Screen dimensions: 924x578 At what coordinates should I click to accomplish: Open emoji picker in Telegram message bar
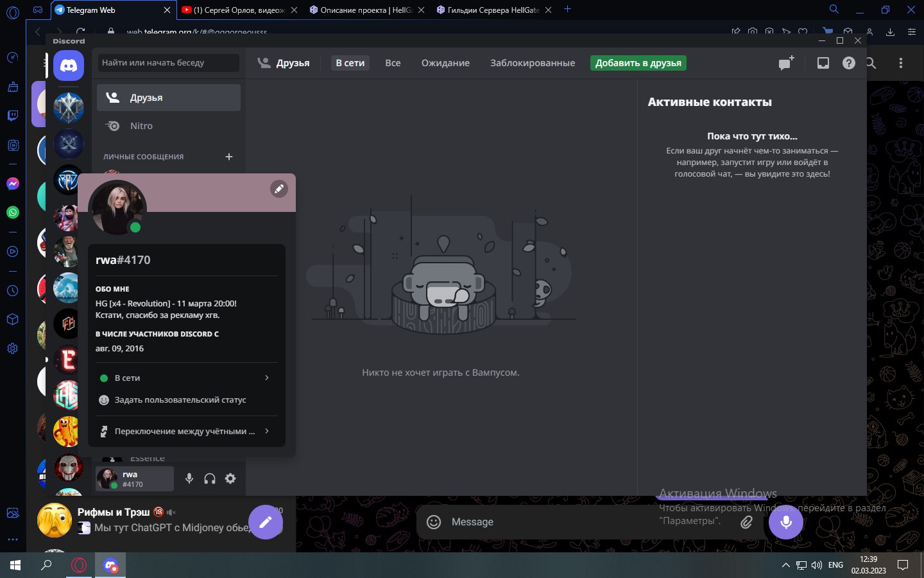tap(434, 522)
